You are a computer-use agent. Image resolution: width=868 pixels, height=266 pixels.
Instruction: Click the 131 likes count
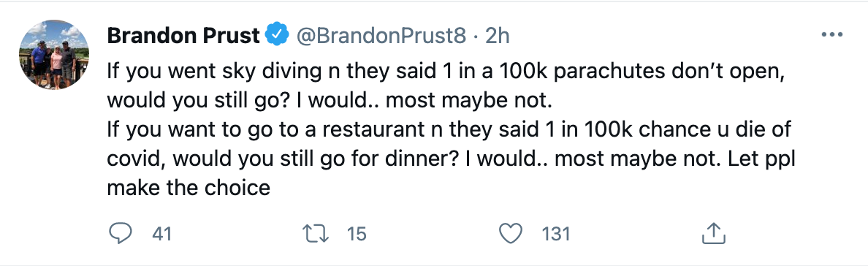[556, 234]
